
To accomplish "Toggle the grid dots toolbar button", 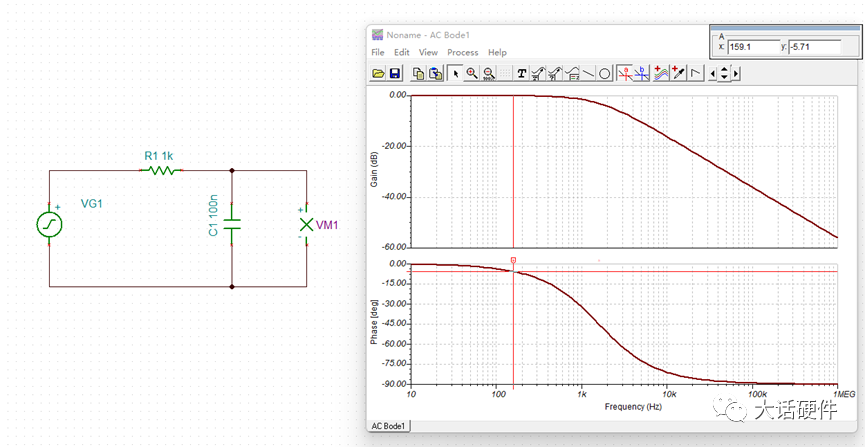I will pyautogui.click(x=505, y=73).
